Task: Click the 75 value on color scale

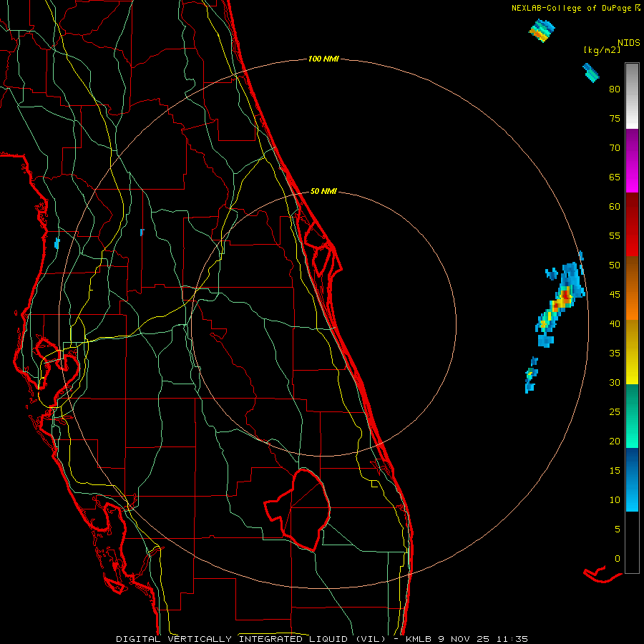Action: coord(615,119)
